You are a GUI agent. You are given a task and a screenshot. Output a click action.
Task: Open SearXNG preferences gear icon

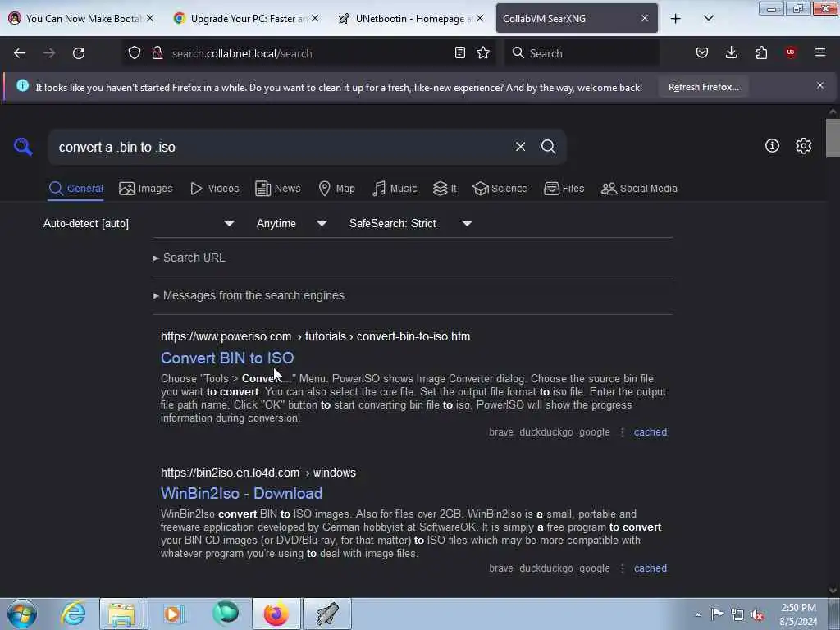click(x=803, y=146)
